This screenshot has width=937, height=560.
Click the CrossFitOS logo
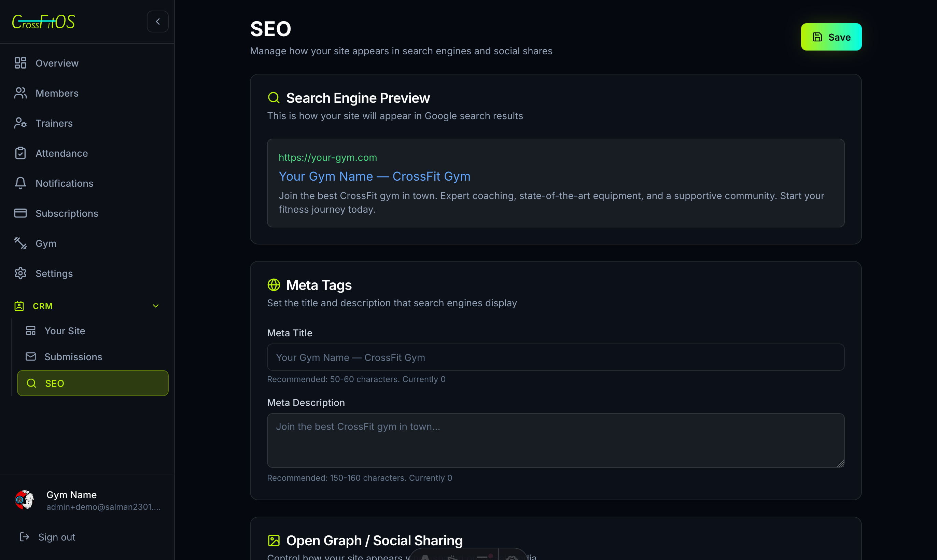[x=43, y=22]
